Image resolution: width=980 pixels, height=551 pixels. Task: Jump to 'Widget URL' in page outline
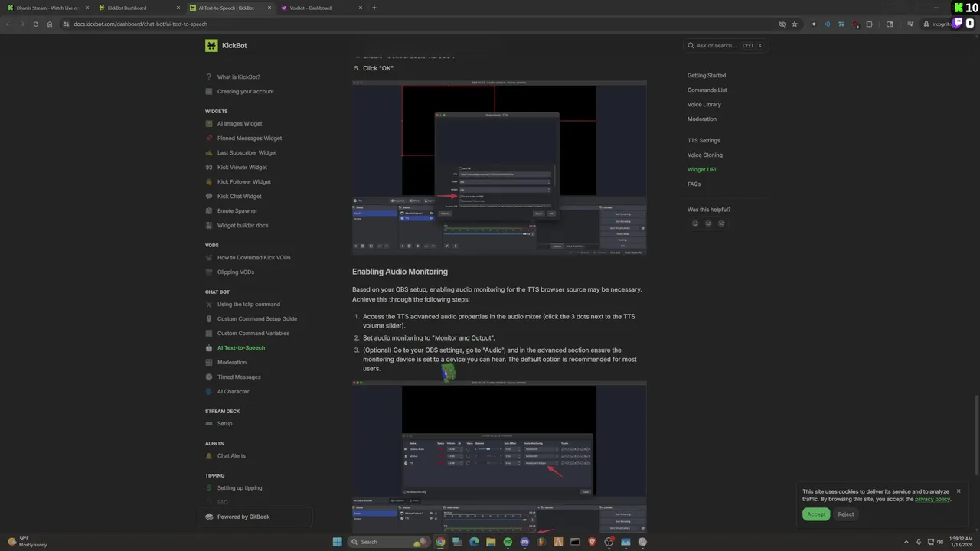(x=702, y=170)
